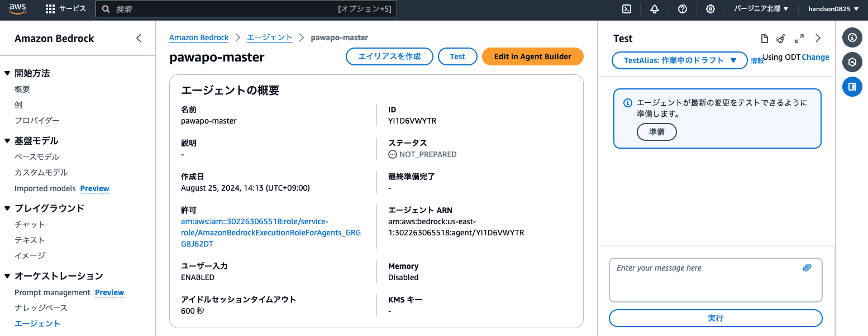The image size is (868, 336).
Task: Focus the top 検索 search field
Action: 246,9
